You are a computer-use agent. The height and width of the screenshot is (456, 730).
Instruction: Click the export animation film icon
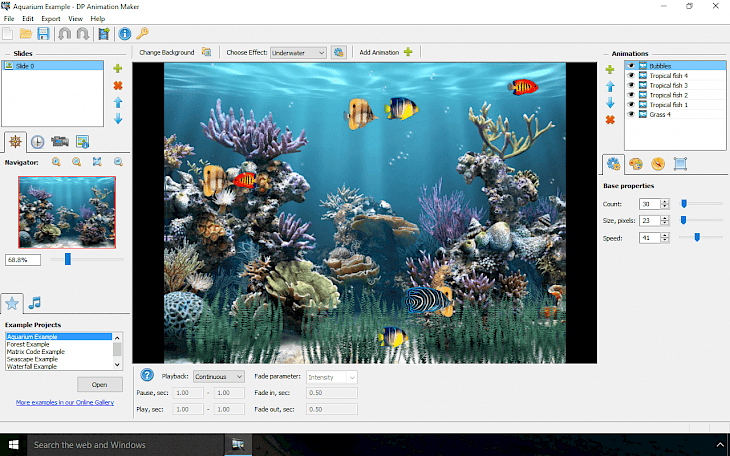click(x=104, y=34)
